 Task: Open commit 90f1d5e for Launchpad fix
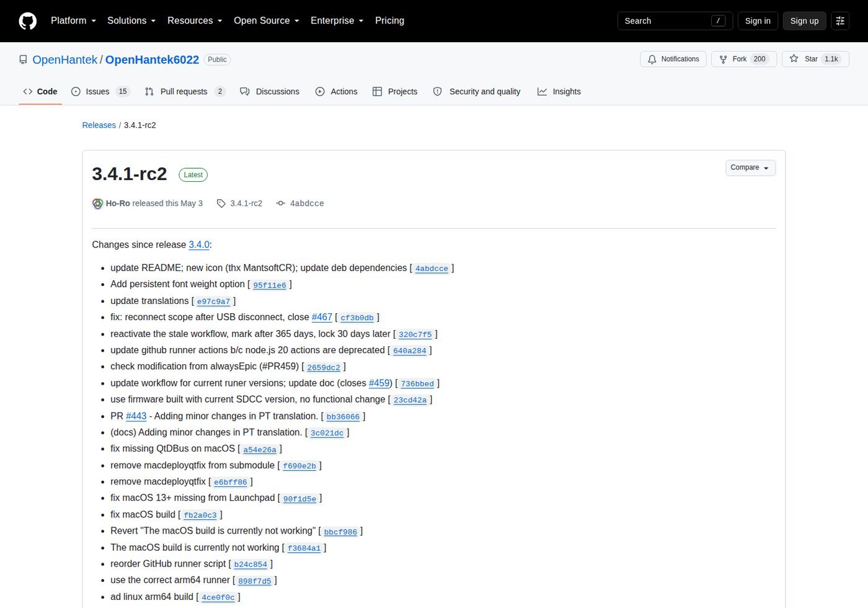tap(299, 499)
